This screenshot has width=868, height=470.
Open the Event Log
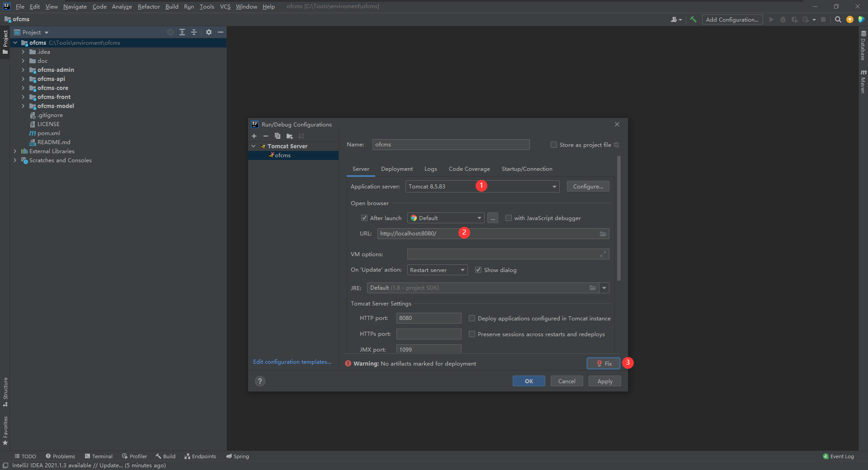pos(839,456)
